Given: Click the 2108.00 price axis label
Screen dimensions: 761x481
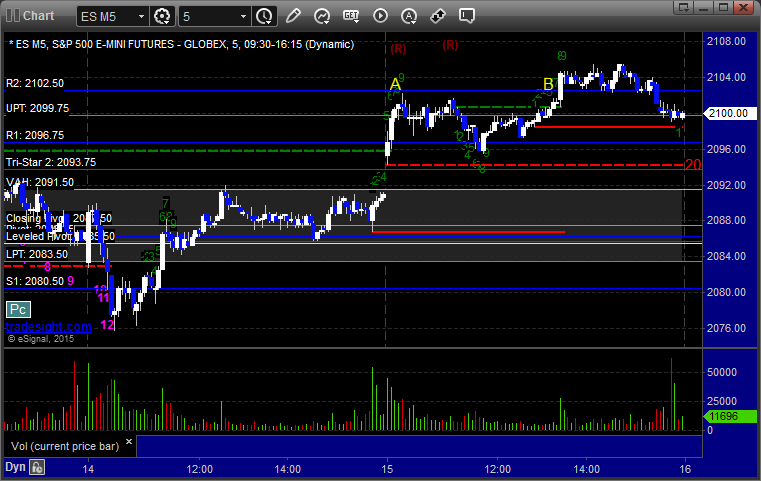Looking at the screenshot, I should tap(727, 41).
